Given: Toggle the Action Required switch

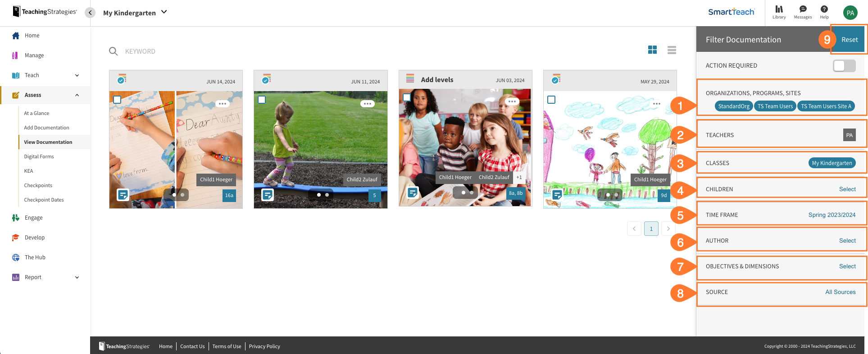Looking at the screenshot, I should tap(844, 66).
